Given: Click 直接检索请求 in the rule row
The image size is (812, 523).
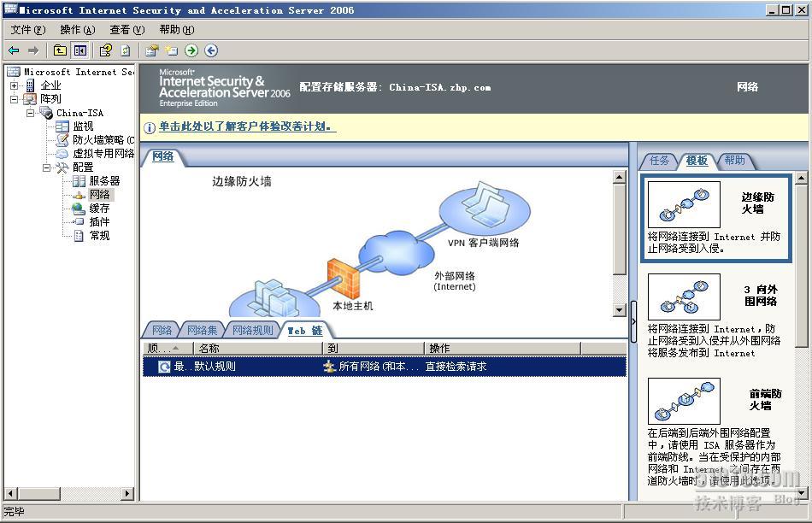Looking at the screenshot, I should tap(456, 367).
